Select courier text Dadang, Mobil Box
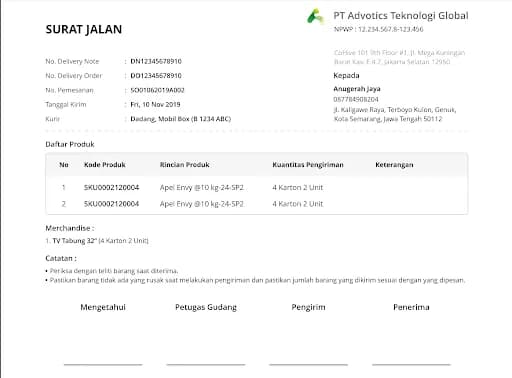512x378 pixels. click(181, 119)
